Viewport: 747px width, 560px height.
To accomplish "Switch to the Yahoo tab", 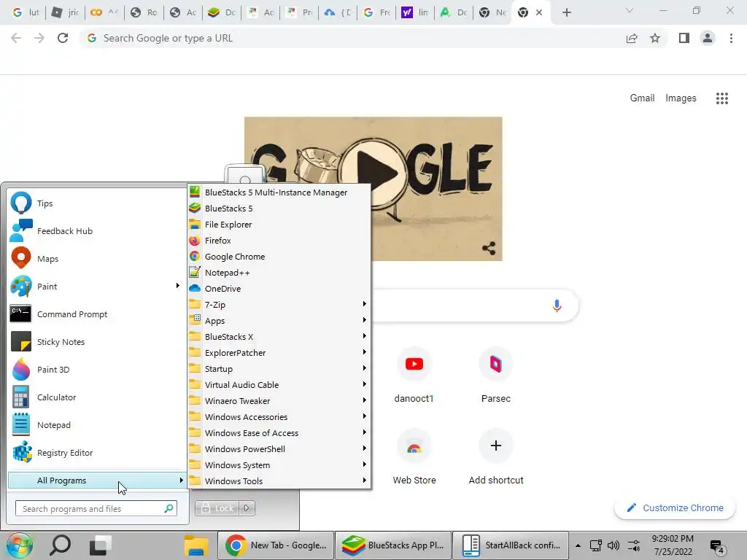I will click(x=414, y=12).
